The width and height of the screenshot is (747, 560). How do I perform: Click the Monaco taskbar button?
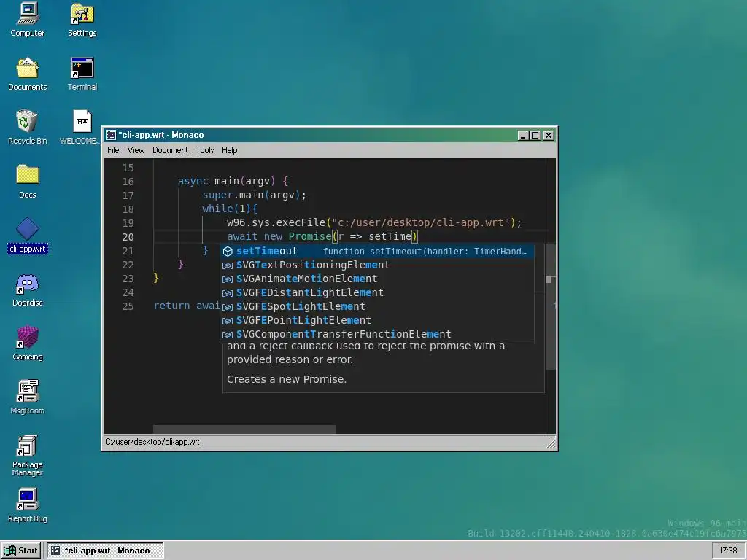coord(105,551)
